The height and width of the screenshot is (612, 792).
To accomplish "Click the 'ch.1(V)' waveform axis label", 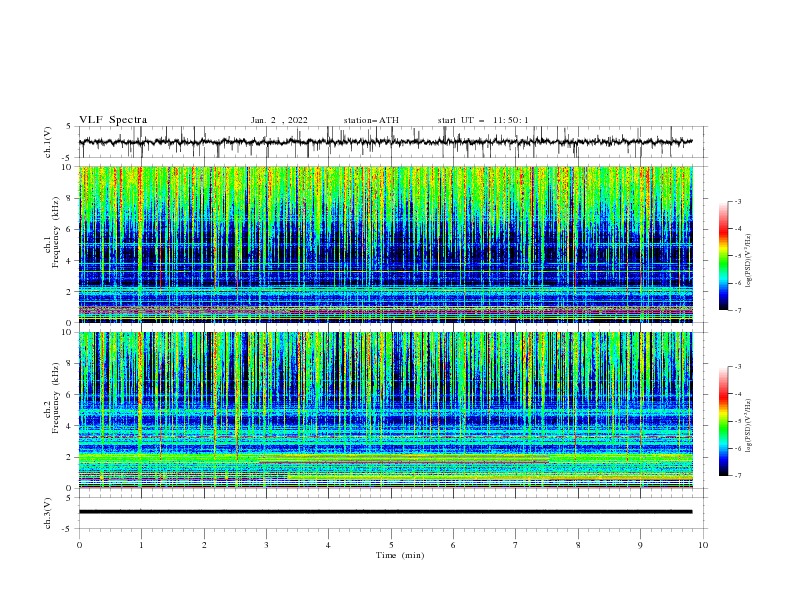I will pos(48,142).
